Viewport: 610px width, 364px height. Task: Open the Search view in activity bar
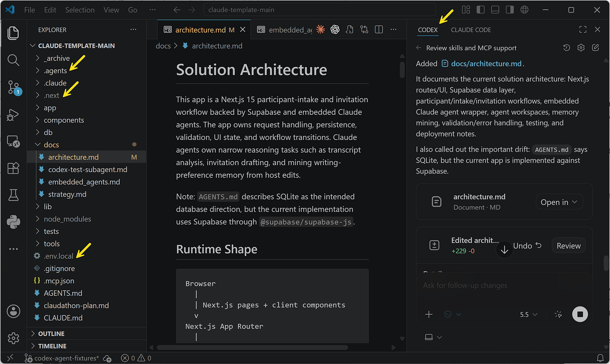coord(13,60)
